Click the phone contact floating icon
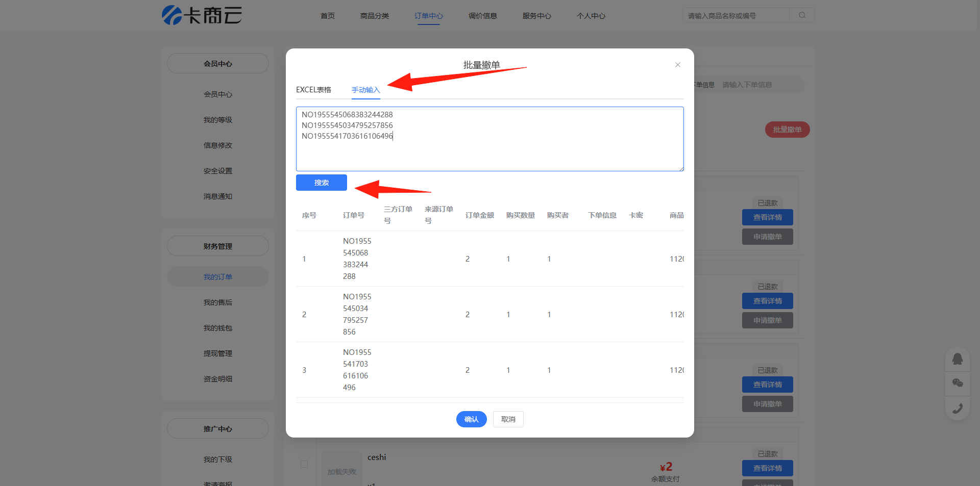The image size is (980, 486). pos(957,408)
